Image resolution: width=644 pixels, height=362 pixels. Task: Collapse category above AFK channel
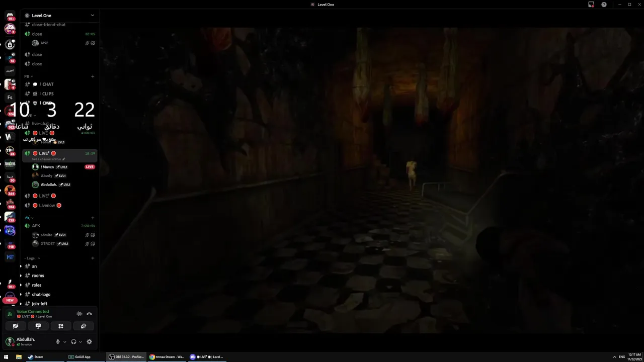pyautogui.click(x=29, y=218)
